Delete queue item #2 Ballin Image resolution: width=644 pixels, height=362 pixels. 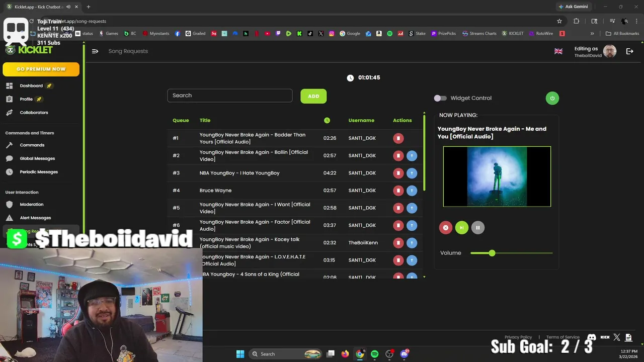398,156
